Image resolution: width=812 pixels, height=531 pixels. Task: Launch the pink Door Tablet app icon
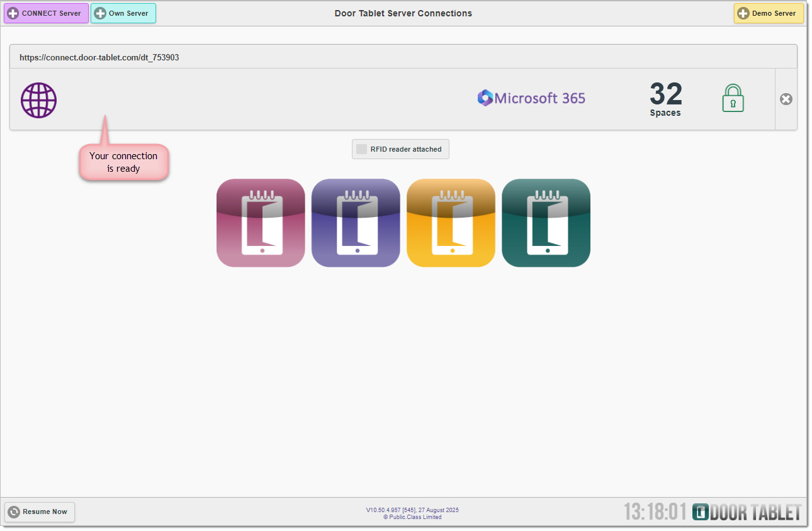tap(261, 223)
